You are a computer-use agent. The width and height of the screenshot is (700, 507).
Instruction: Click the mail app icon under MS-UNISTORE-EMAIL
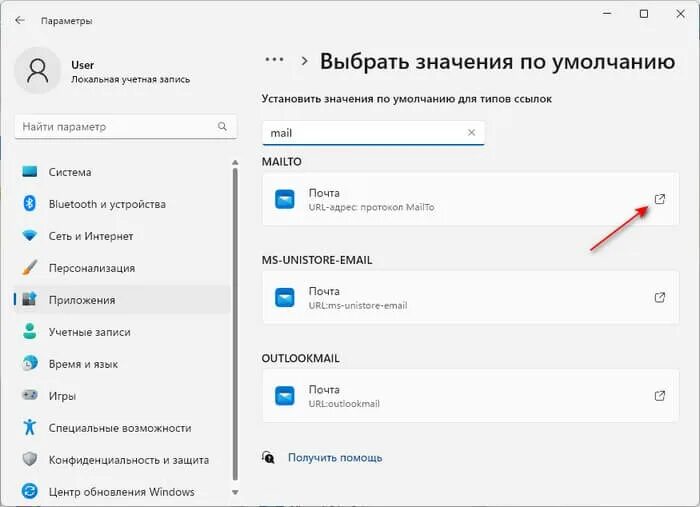click(284, 297)
